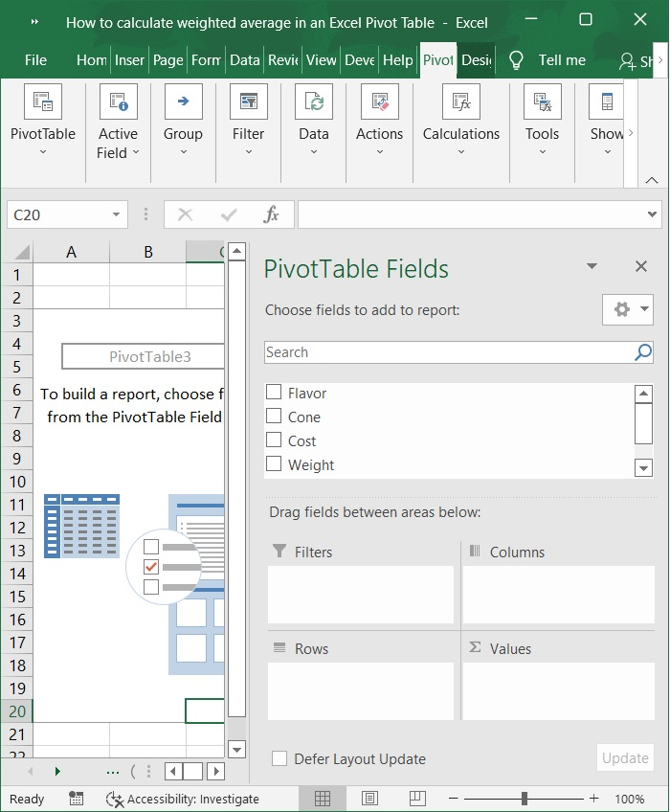Check the Weight field checkbox
The width and height of the screenshot is (670, 812).
click(x=274, y=463)
